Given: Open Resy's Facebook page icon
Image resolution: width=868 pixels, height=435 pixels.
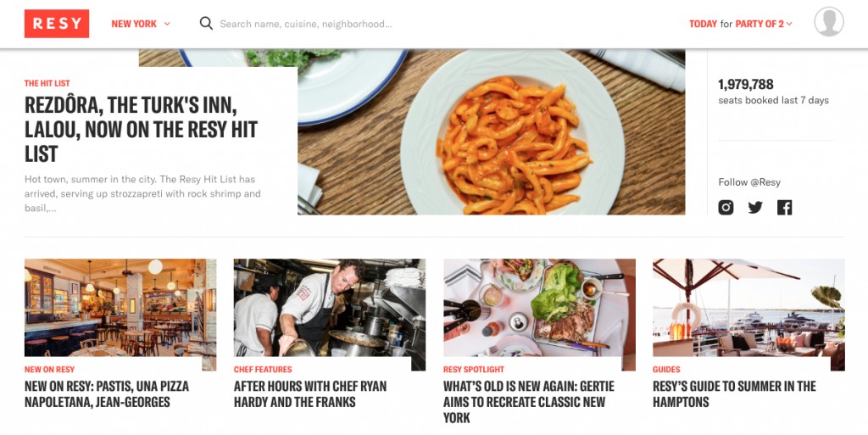Looking at the screenshot, I should click(x=784, y=208).
